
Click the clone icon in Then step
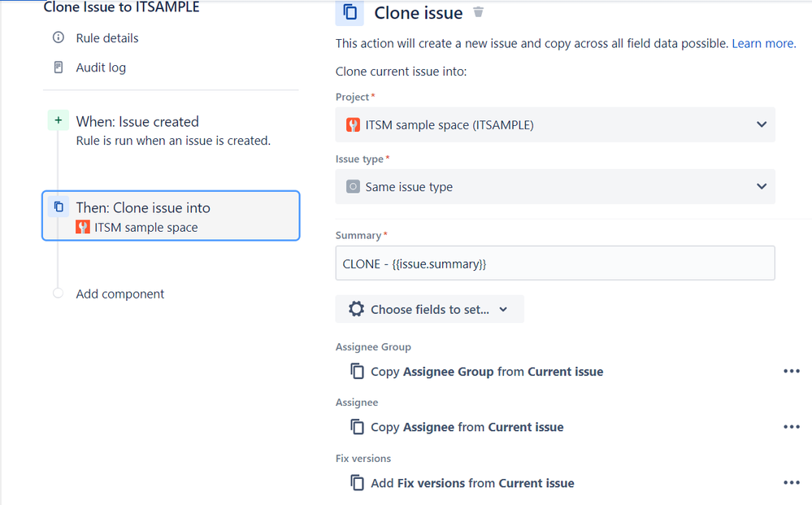click(x=59, y=207)
